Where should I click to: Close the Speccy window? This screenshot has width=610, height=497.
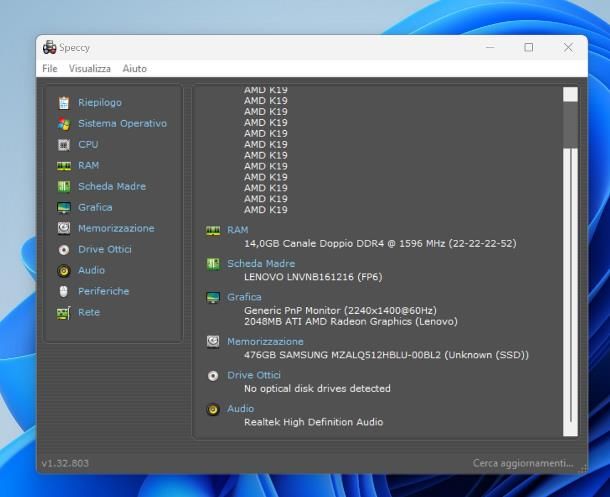(x=568, y=47)
